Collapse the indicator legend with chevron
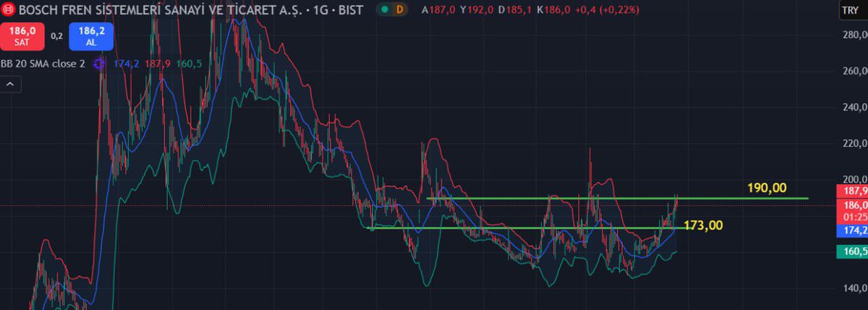Image resolution: width=868 pixels, height=310 pixels. point(10,85)
